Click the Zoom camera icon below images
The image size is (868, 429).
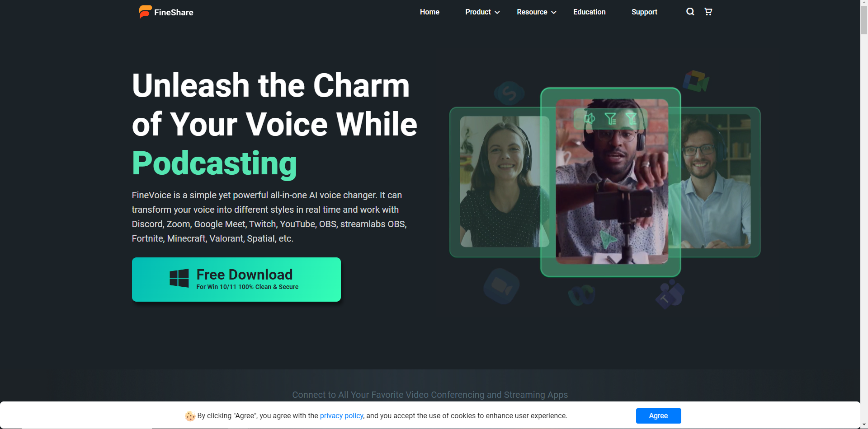click(501, 286)
